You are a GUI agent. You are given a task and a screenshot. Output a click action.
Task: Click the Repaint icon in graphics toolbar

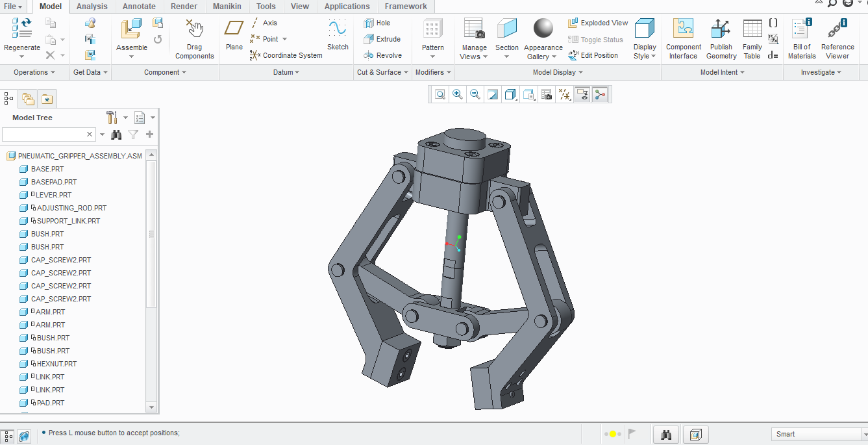point(493,95)
